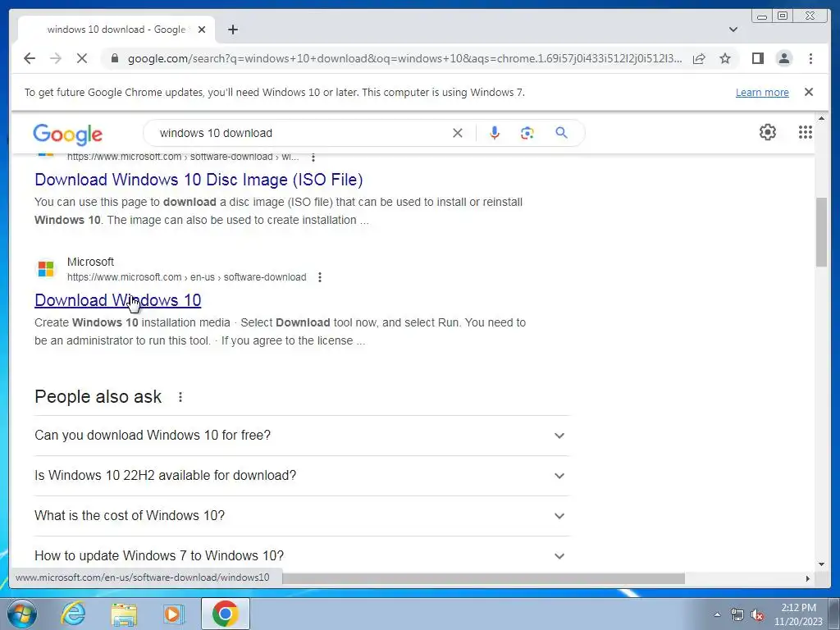Go back to the previous page
This screenshot has height=630, width=840.
click(x=30, y=58)
